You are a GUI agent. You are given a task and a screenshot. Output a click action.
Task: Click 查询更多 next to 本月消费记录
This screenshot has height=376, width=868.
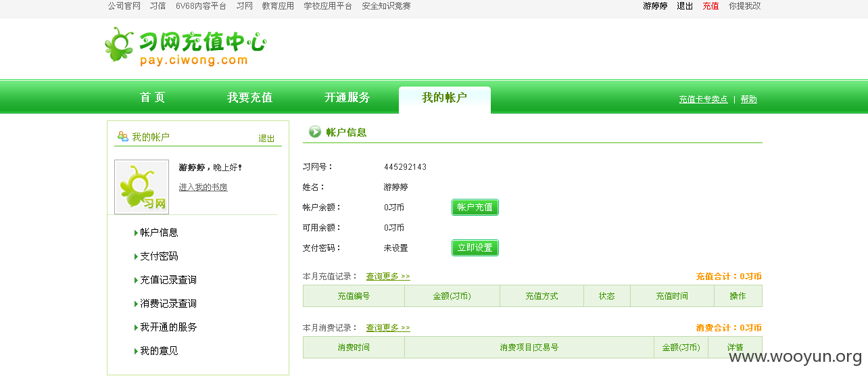point(388,328)
